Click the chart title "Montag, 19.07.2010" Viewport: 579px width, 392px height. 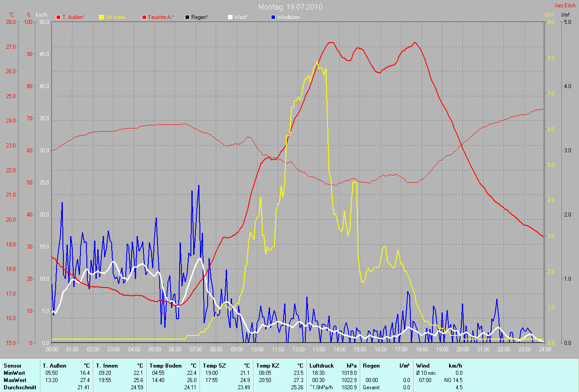click(291, 7)
